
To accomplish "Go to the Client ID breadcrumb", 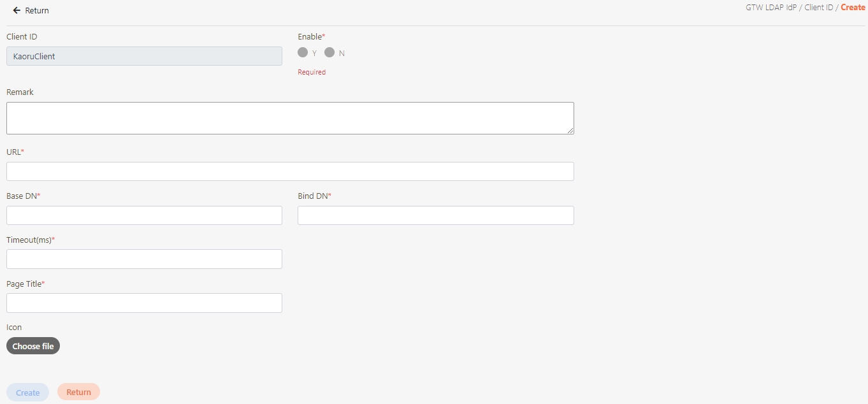I will click(818, 8).
